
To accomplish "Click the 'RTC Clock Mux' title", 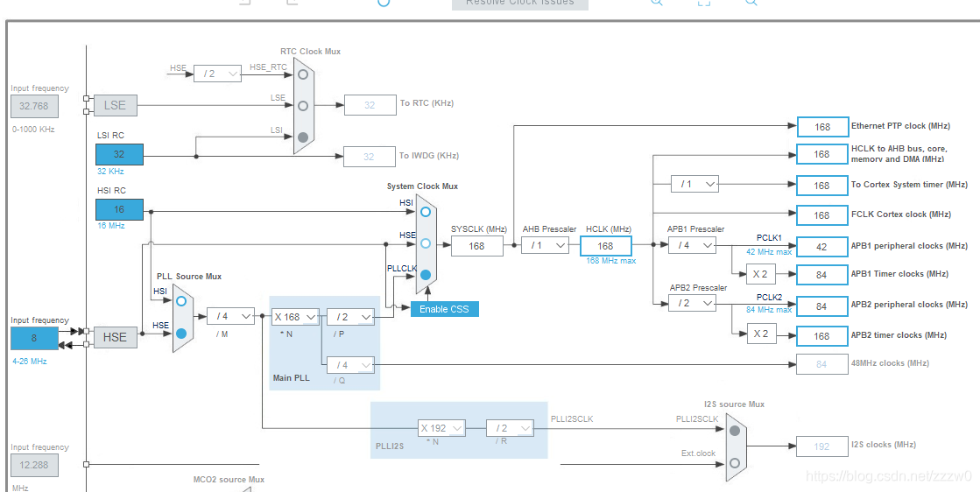I will [311, 51].
